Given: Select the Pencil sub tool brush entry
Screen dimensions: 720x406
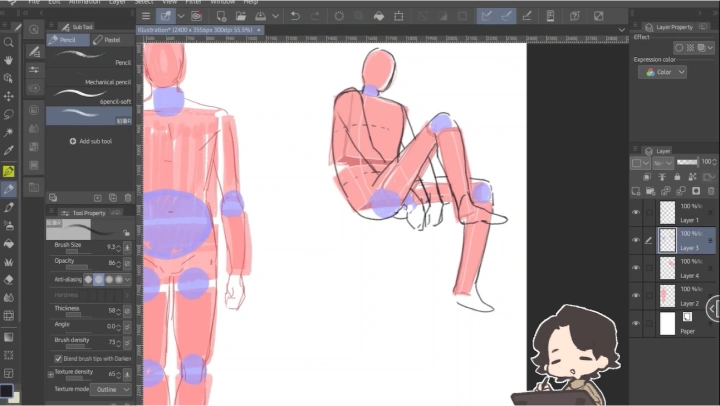Looking at the screenshot, I should coord(90,58).
